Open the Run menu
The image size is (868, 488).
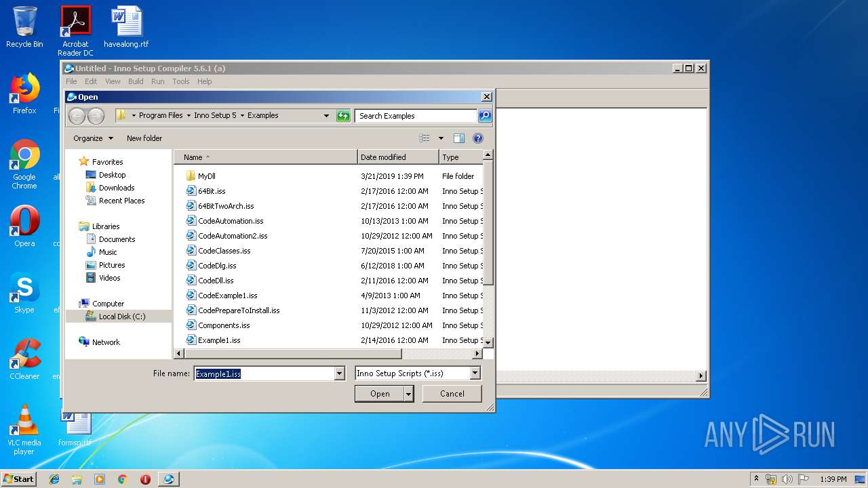pos(157,81)
